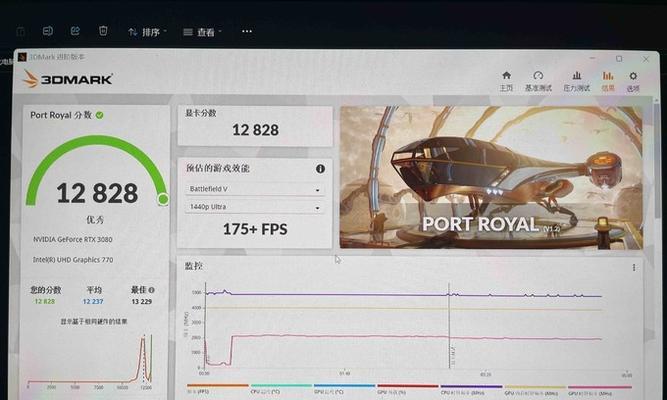This screenshot has height=400, width=667.
Task: Toggle pink GPU clock (MHz) legend item
Action: [x=599, y=389]
